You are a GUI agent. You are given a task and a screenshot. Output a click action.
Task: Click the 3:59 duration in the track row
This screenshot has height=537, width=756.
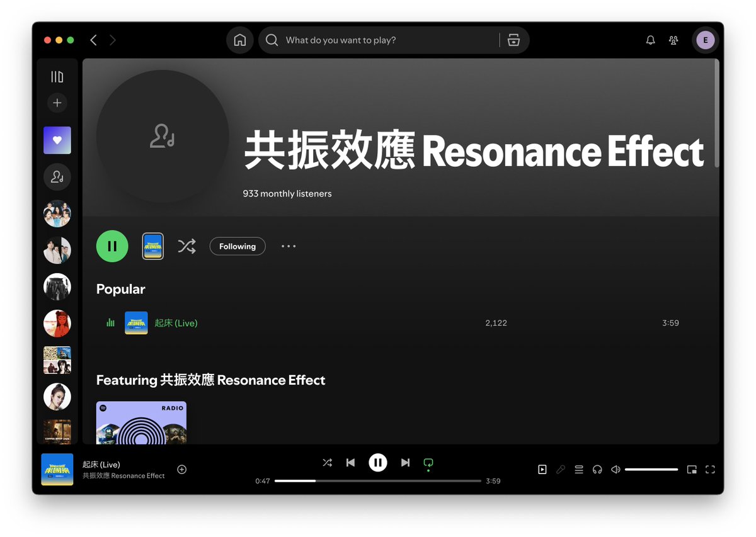[x=670, y=323]
